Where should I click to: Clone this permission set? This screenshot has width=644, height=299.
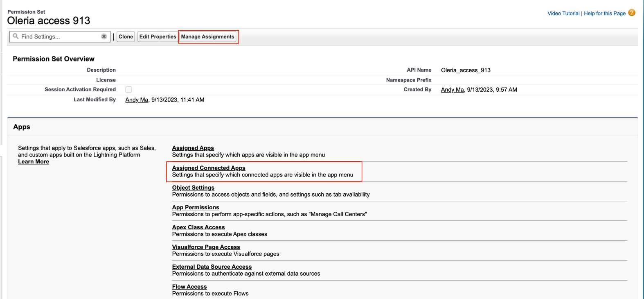tap(126, 36)
